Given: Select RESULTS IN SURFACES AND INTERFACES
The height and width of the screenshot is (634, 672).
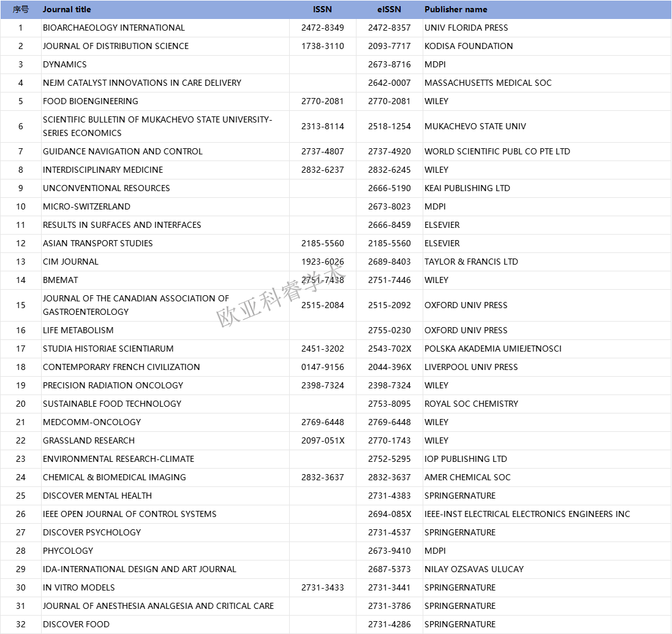Looking at the screenshot, I should coord(122,225).
